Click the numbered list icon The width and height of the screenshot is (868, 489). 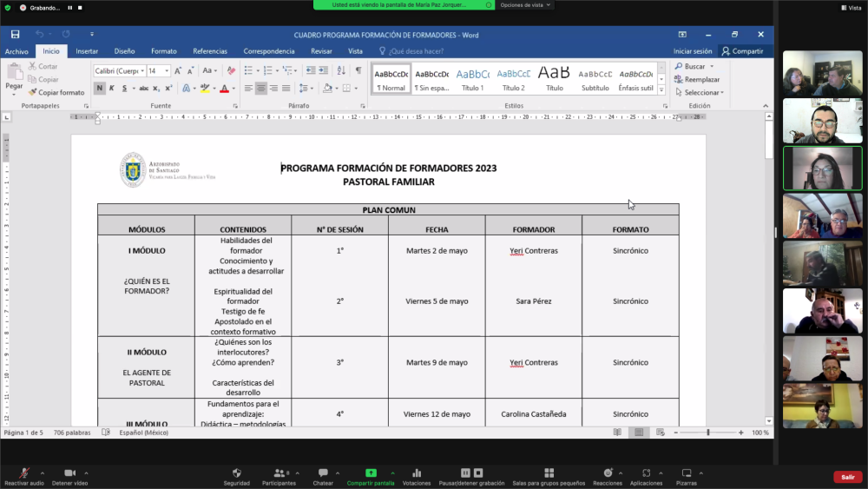coord(268,70)
